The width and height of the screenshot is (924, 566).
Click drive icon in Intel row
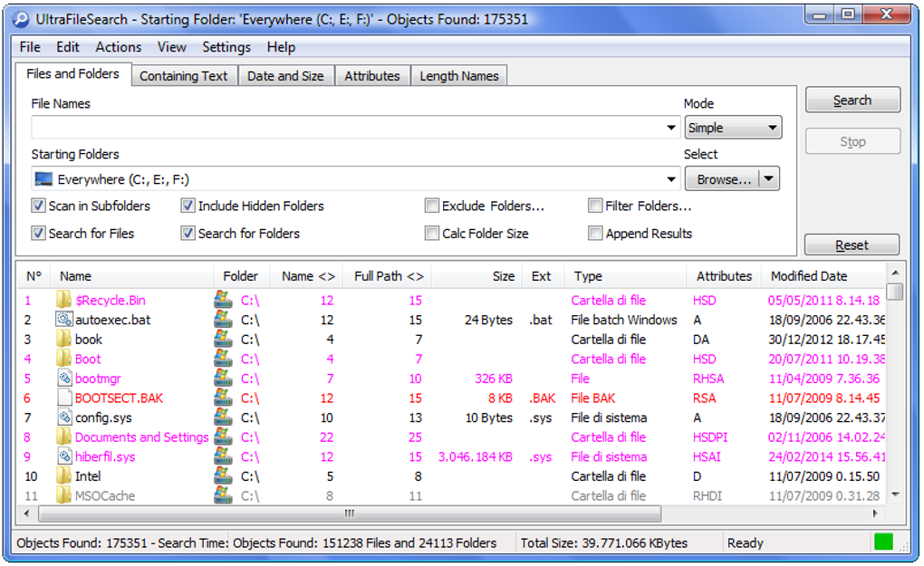(223, 475)
